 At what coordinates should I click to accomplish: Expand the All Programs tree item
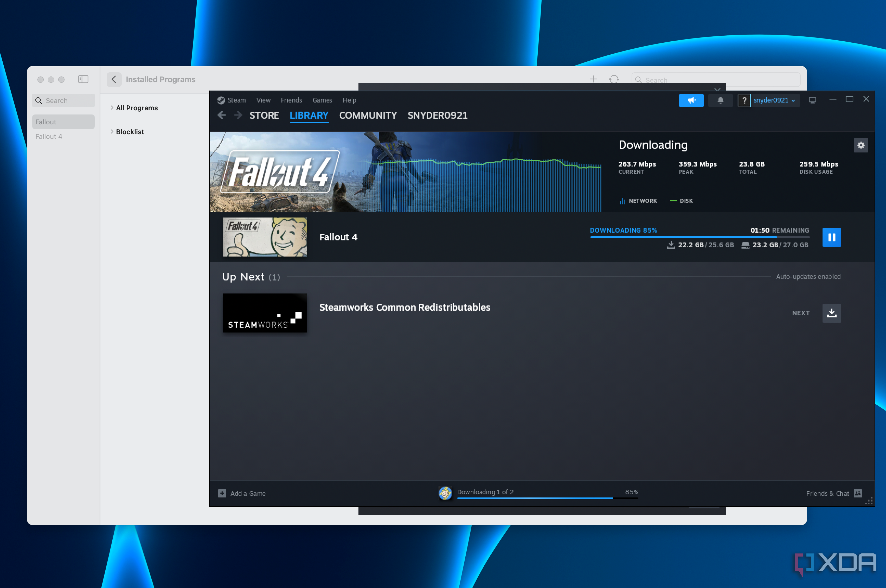pyautogui.click(x=112, y=108)
